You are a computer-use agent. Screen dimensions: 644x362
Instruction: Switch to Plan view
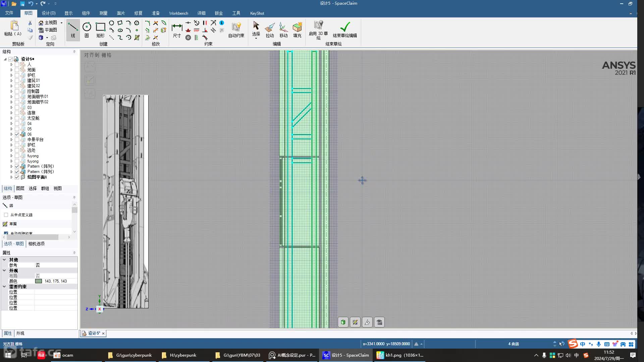[48, 30]
